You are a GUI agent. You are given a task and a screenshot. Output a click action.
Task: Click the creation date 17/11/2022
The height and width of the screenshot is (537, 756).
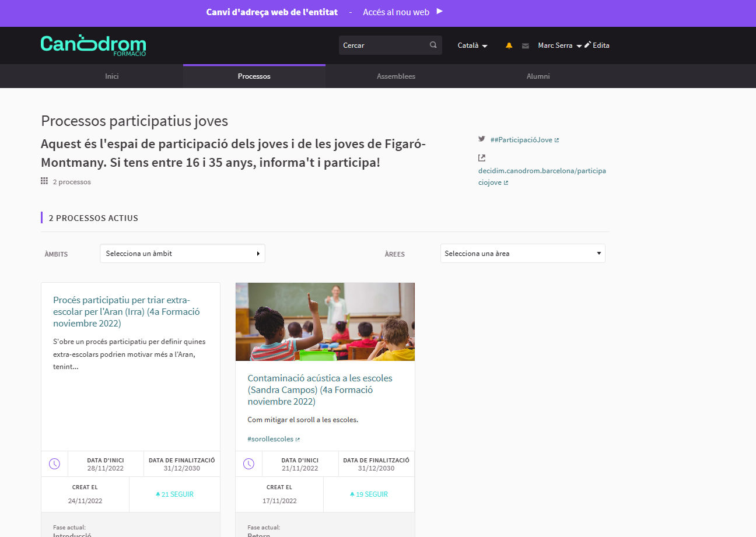coord(279,500)
